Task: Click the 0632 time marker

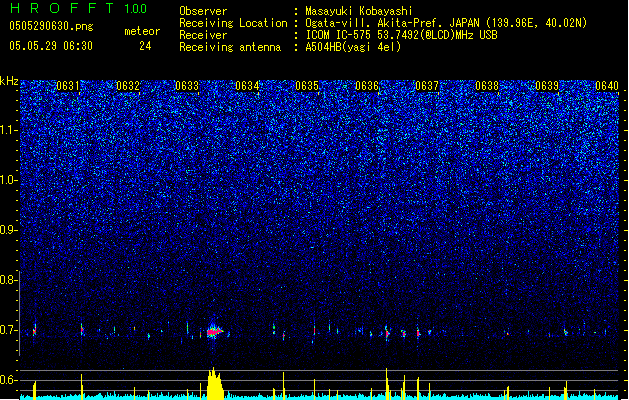Action: (128, 86)
